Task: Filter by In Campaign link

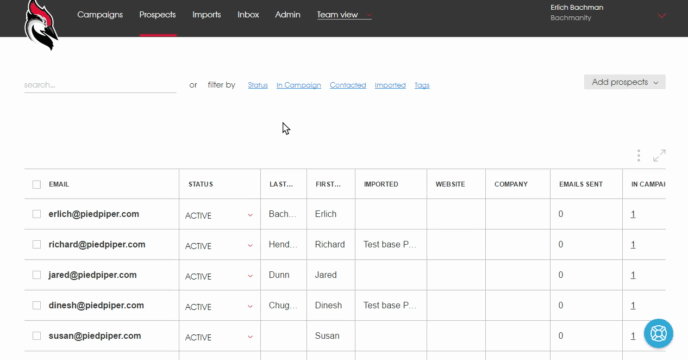Action: point(298,85)
